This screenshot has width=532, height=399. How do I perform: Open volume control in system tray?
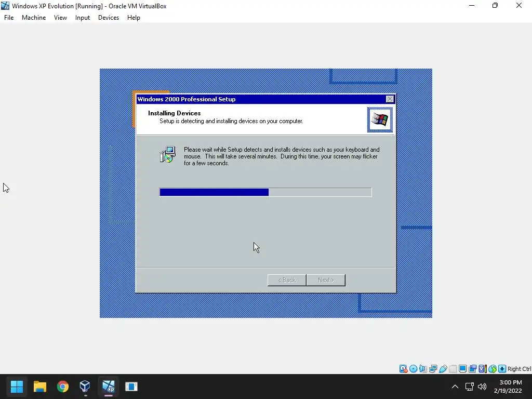coord(482,387)
